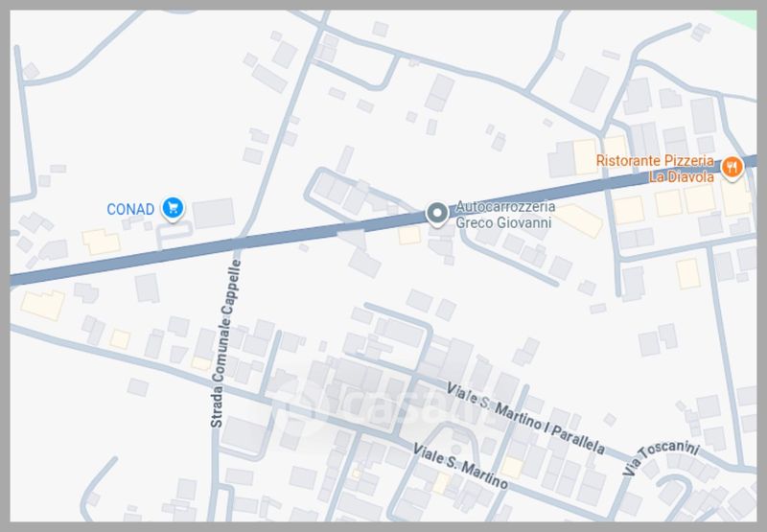Open the Autocarrozzeria Greco Giovanni label
This screenshot has width=767, height=532.
point(505,215)
